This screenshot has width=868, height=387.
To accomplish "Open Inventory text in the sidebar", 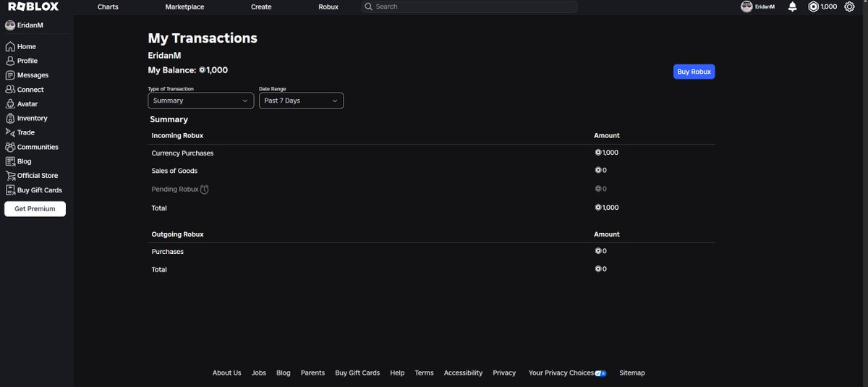I will 33,118.
